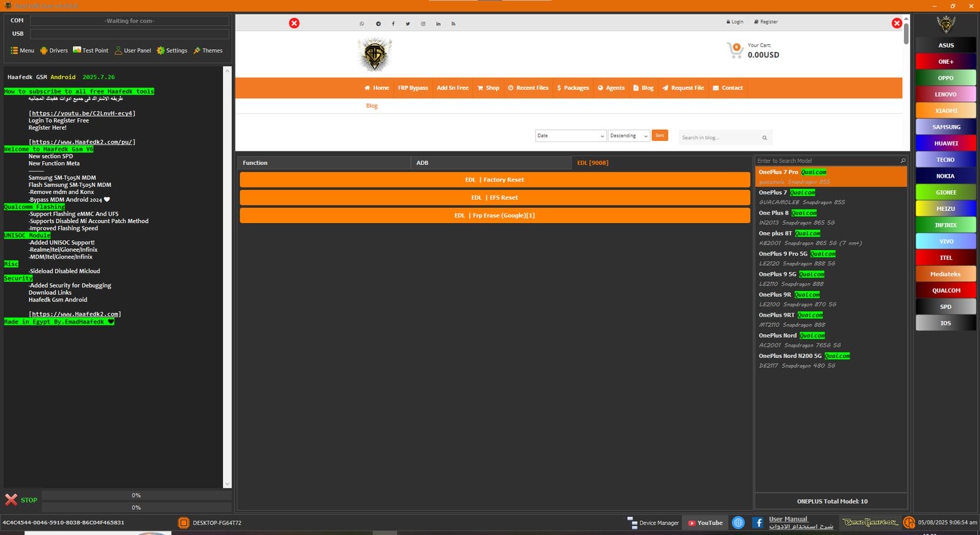Select the GIONEE brand button
The width and height of the screenshot is (980, 535).
pos(946,192)
